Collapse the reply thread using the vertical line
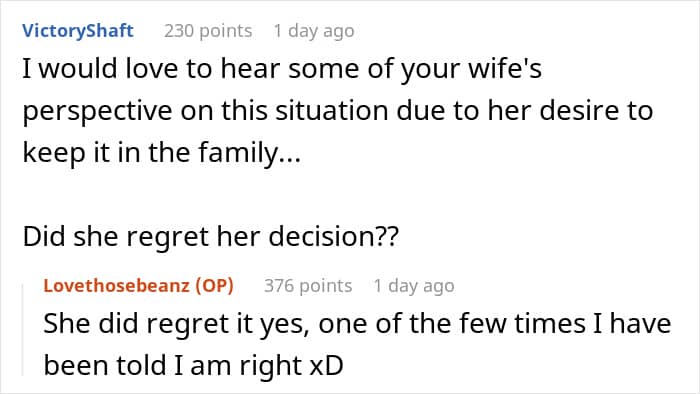700x394 pixels. (x=23, y=330)
